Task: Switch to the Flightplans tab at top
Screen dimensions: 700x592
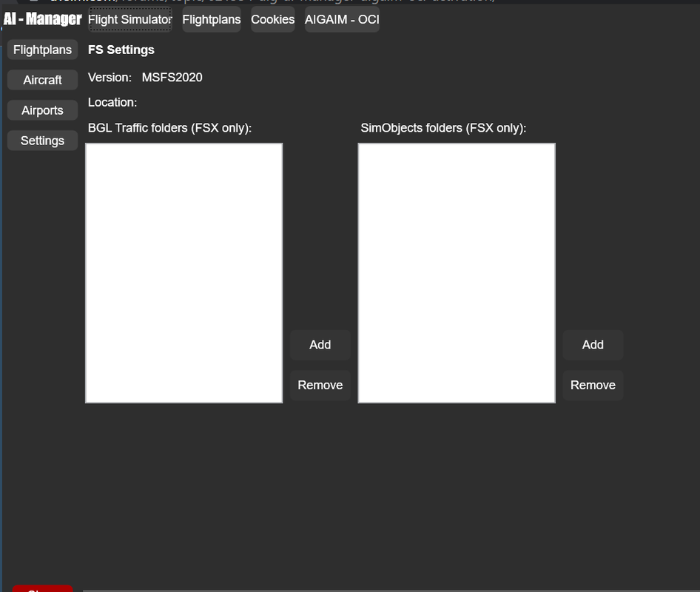Action: click(x=212, y=20)
